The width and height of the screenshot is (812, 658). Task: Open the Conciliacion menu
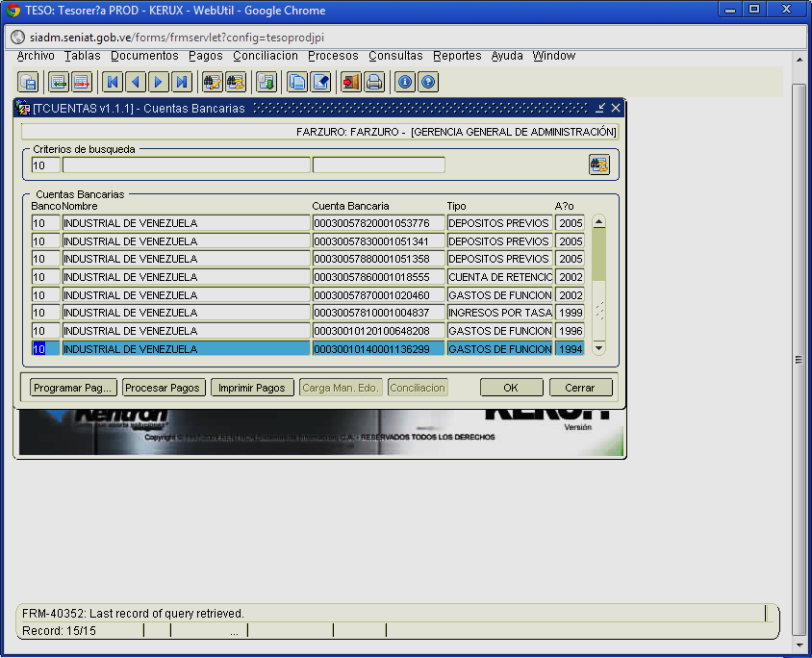pos(266,56)
